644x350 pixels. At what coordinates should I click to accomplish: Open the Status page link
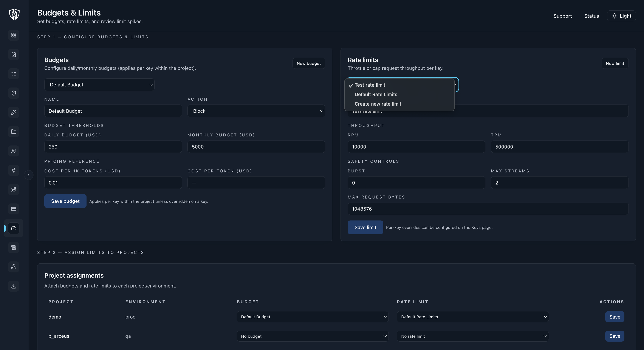[591, 16]
